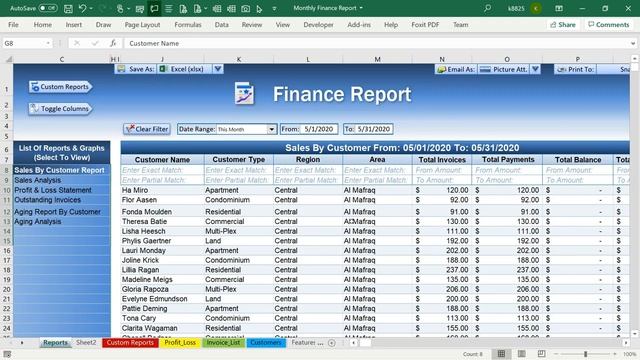Image resolution: width=640 pixels, height=360 pixels.
Task: Click the formula bar confirm checkmark icon
Action: 95,43
